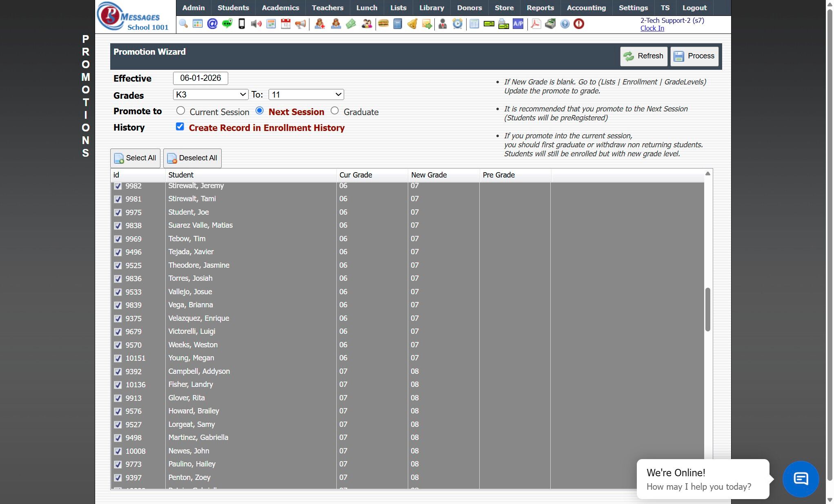Click the magnifying glass search icon
Viewport: 834px width, 504px height.
pos(183,24)
